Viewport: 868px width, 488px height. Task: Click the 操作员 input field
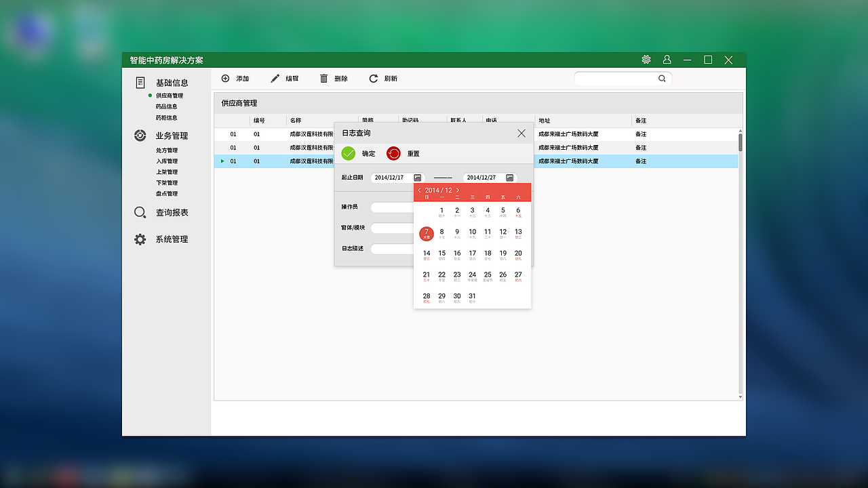coord(392,207)
